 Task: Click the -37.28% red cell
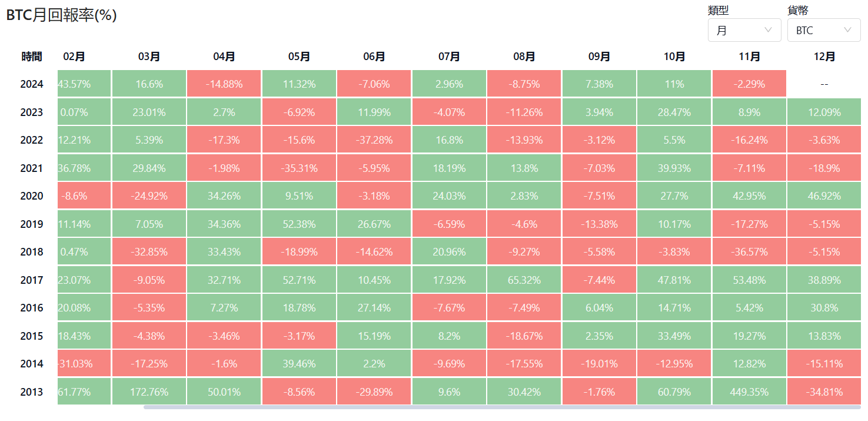[x=374, y=140]
